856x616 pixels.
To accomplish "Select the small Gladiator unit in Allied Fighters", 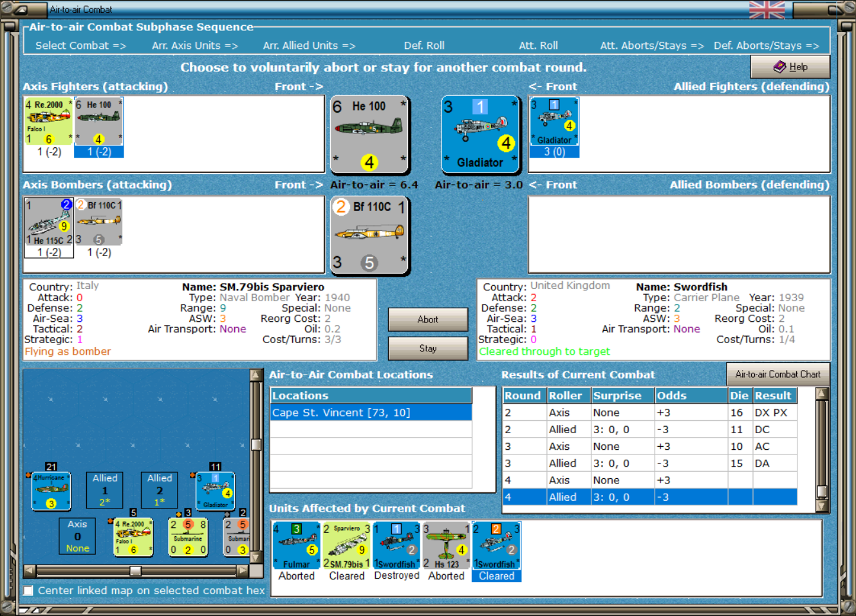I will (x=554, y=122).
